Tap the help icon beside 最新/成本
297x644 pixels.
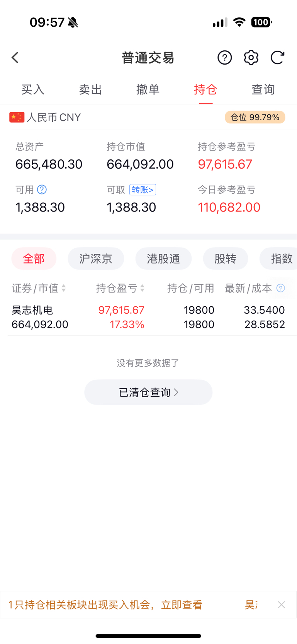click(281, 288)
